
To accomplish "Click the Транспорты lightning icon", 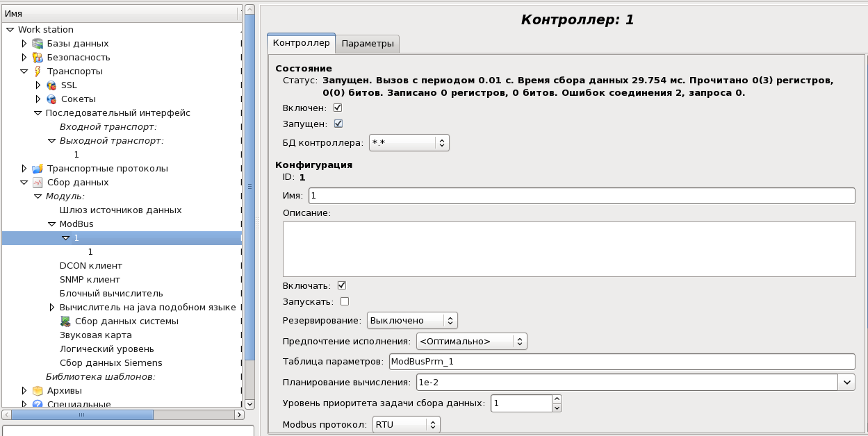I will (x=38, y=72).
